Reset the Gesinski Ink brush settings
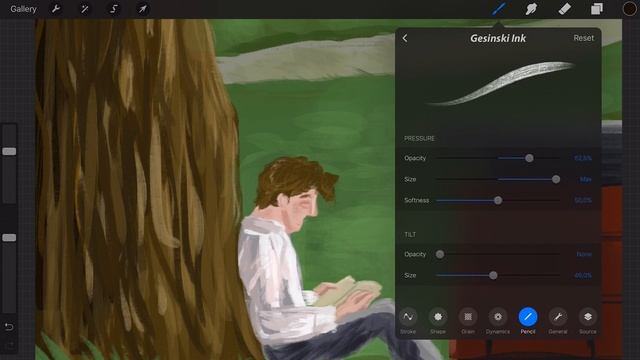 [583, 38]
